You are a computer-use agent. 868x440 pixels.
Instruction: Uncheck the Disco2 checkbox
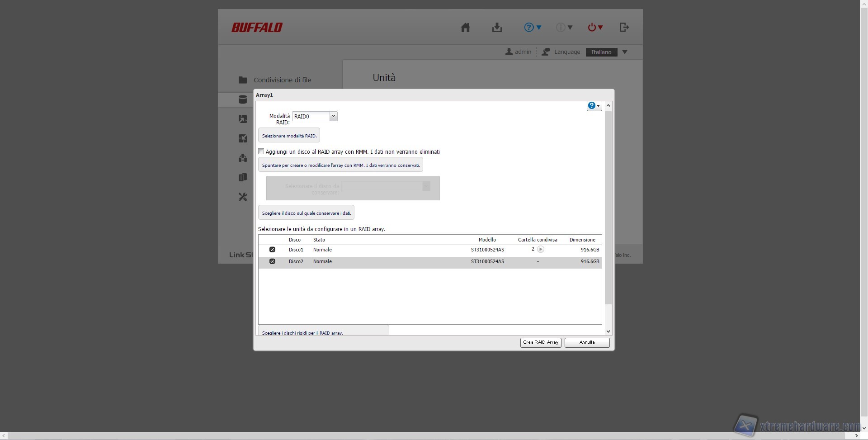point(272,261)
